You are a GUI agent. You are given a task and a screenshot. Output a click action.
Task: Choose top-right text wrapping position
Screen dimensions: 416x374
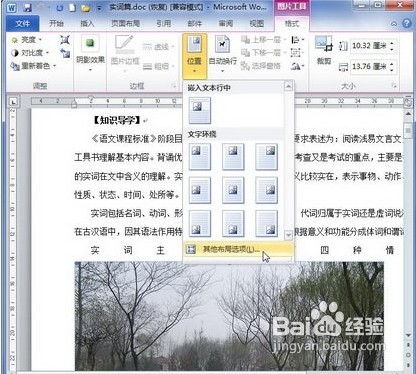tap(266, 157)
